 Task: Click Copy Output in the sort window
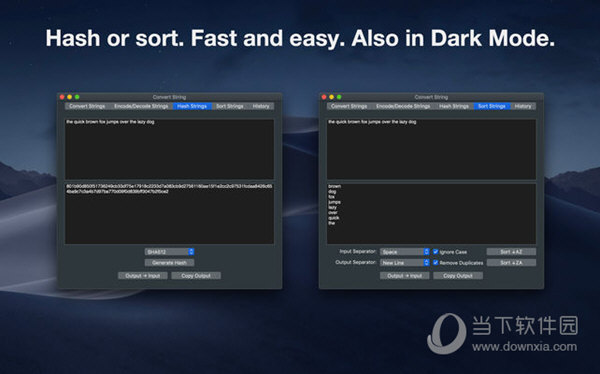tap(458, 276)
